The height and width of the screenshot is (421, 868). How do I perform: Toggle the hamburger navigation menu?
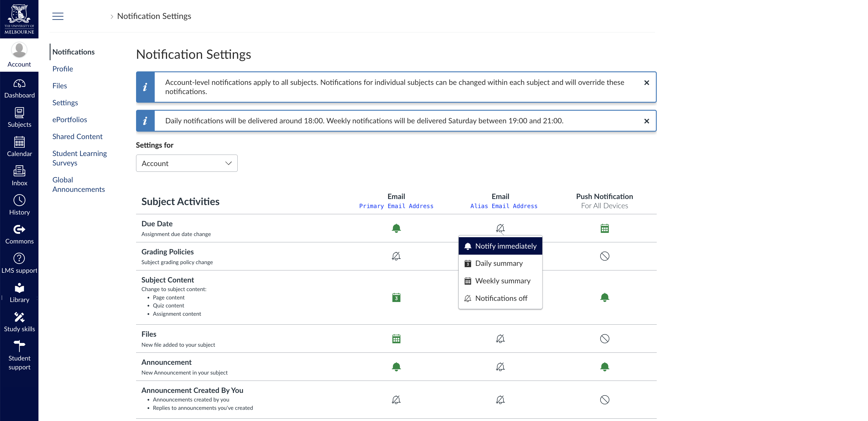(x=58, y=16)
